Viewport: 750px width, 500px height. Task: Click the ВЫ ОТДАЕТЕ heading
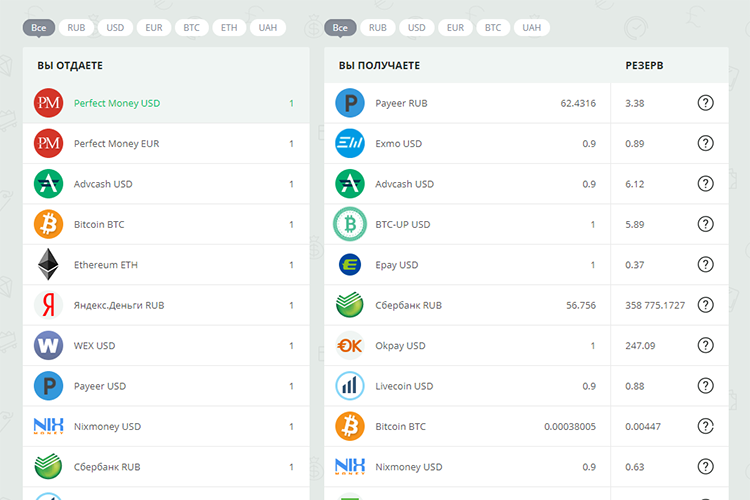70,66
